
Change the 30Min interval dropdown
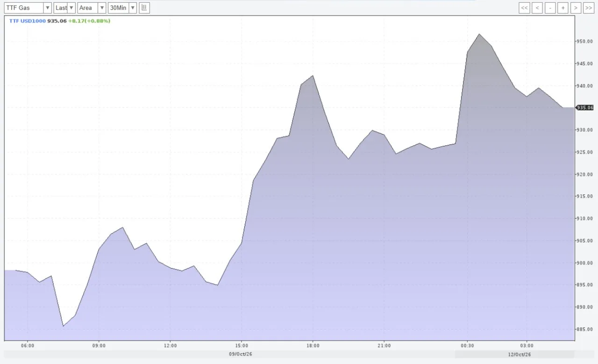(122, 8)
